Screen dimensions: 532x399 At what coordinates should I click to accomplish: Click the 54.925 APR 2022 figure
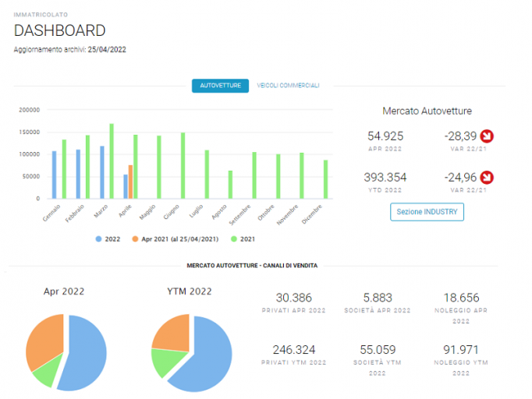(x=385, y=136)
